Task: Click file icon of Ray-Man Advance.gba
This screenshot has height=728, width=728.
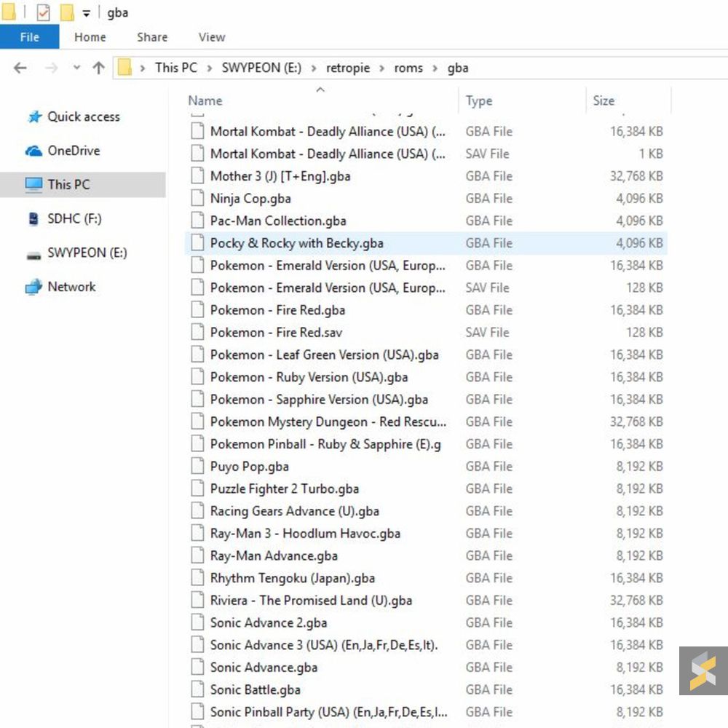Action: tap(197, 555)
